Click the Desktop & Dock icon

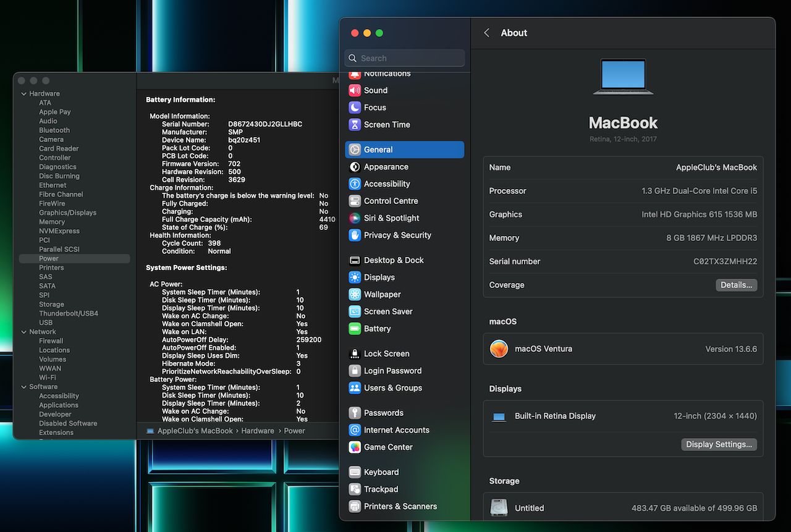coord(355,260)
